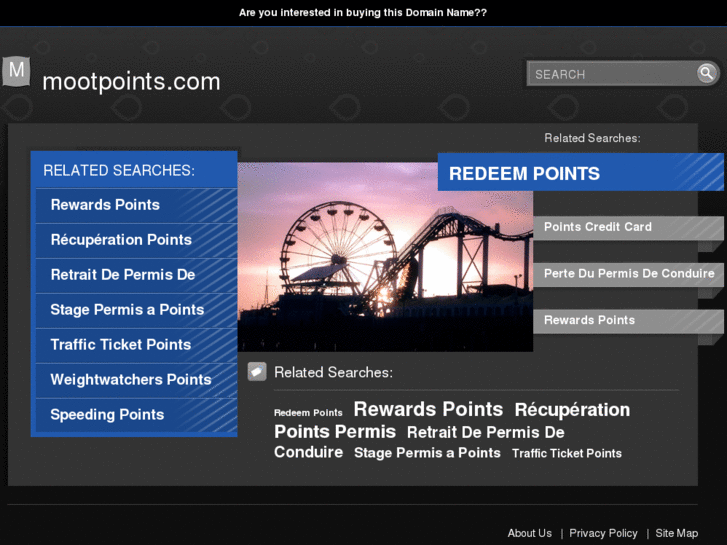Click the Ferris wheel sunset image
Image resolution: width=727 pixels, height=545 pixels.
coord(385,256)
